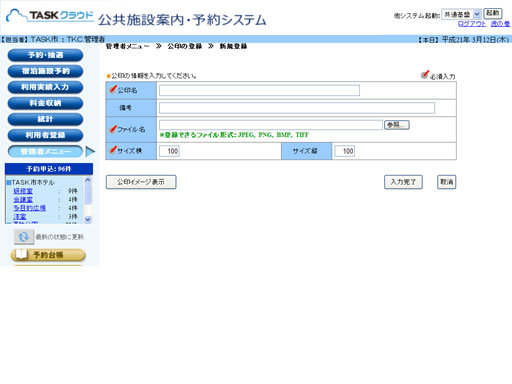The image size is (512, 384).
Task: Open the 会議室 link in reservation list
Action: click(23, 199)
